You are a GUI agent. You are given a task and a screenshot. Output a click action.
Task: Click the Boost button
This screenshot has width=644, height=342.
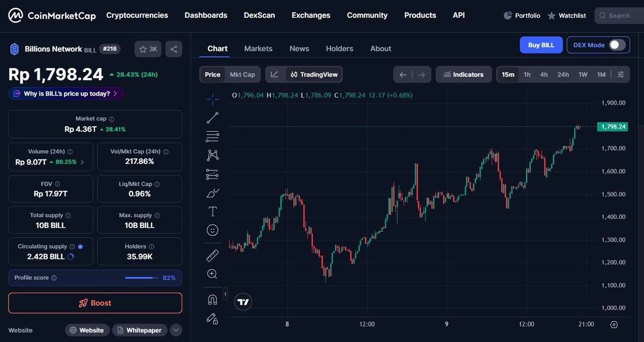(x=95, y=303)
